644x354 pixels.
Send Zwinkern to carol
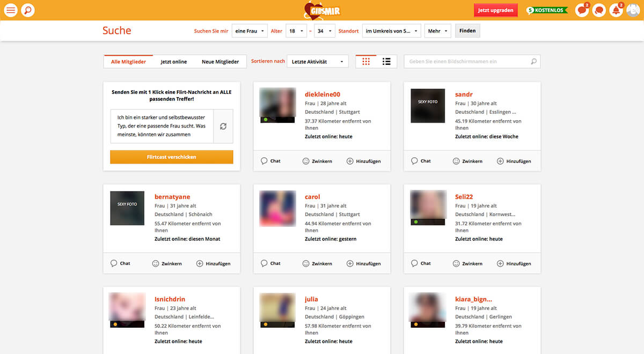tap(317, 263)
